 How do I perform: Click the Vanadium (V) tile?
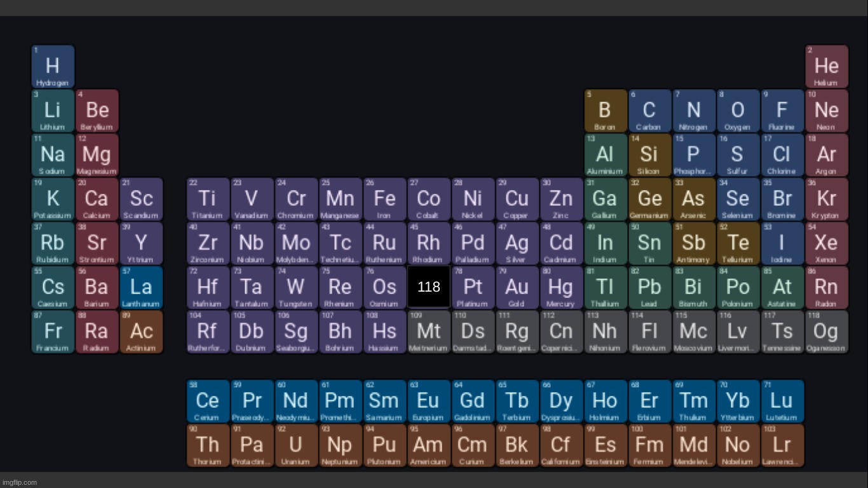tap(252, 199)
